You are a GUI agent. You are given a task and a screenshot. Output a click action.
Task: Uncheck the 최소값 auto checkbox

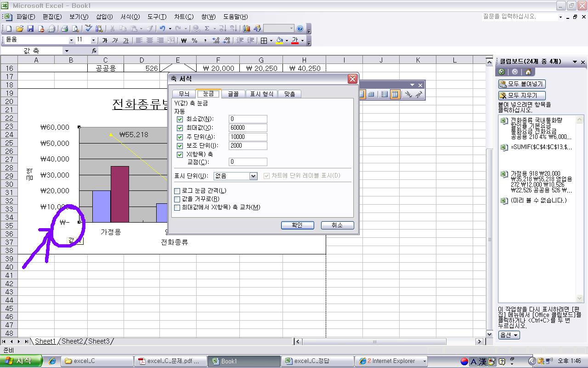pyautogui.click(x=180, y=119)
